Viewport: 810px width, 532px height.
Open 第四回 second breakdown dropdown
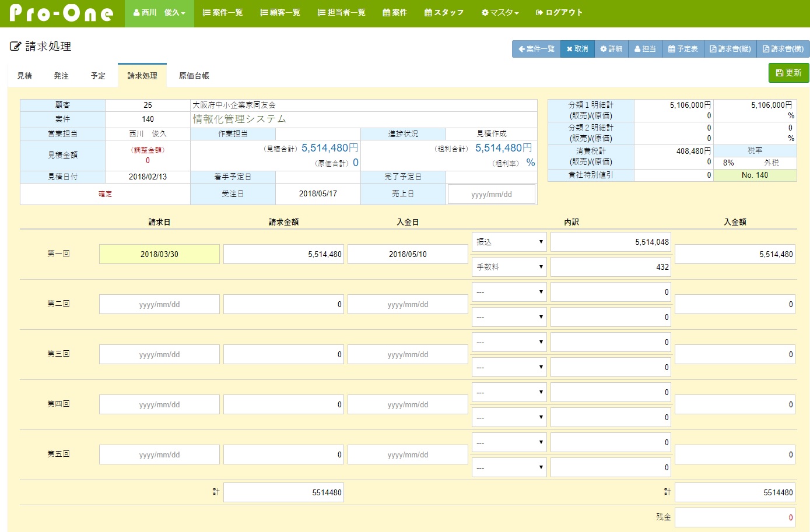pos(509,417)
